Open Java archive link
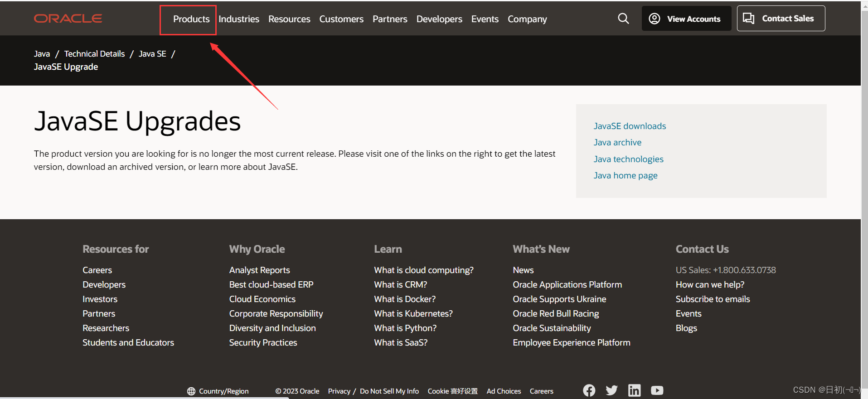Image resolution: width=868 pixels, height=399 pixels. tap(617, 142)
